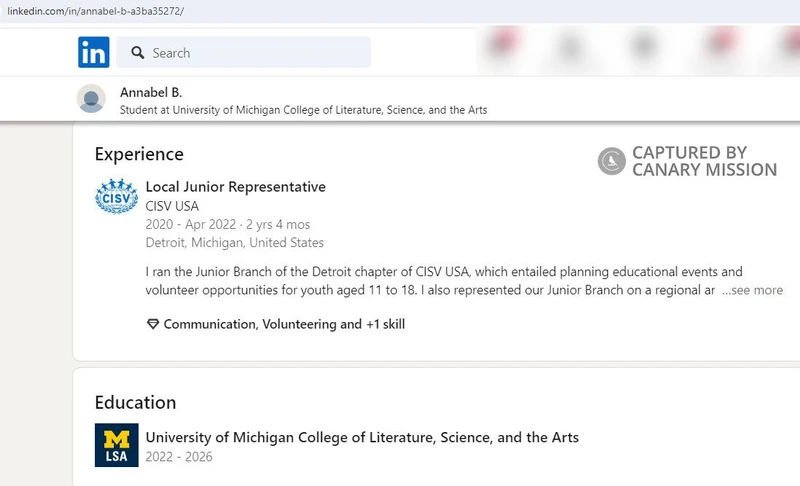This screenshot has height=486, width=800.
Task: Select the text "Detroit, Michigan, United States"
Action: pyautogui.click(x=235, y=242)
